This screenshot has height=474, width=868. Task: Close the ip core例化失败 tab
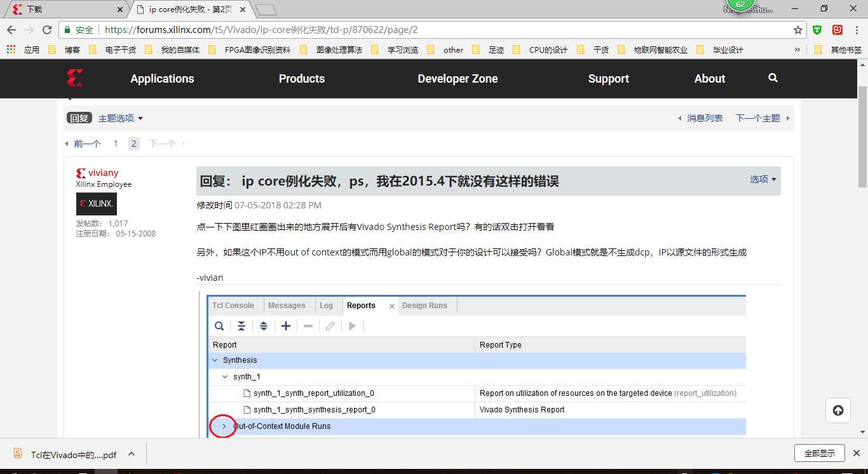click(243, 10)
